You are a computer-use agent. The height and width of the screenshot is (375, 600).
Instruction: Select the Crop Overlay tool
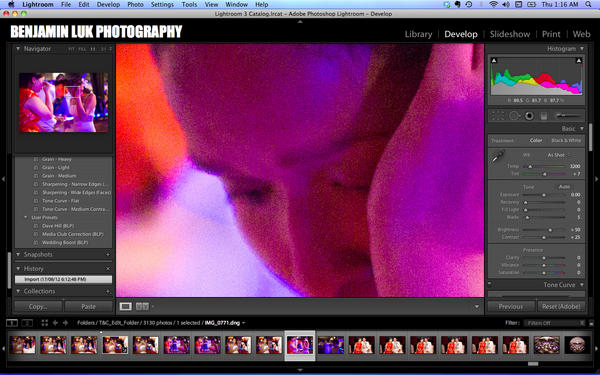(x=498, y=116)
